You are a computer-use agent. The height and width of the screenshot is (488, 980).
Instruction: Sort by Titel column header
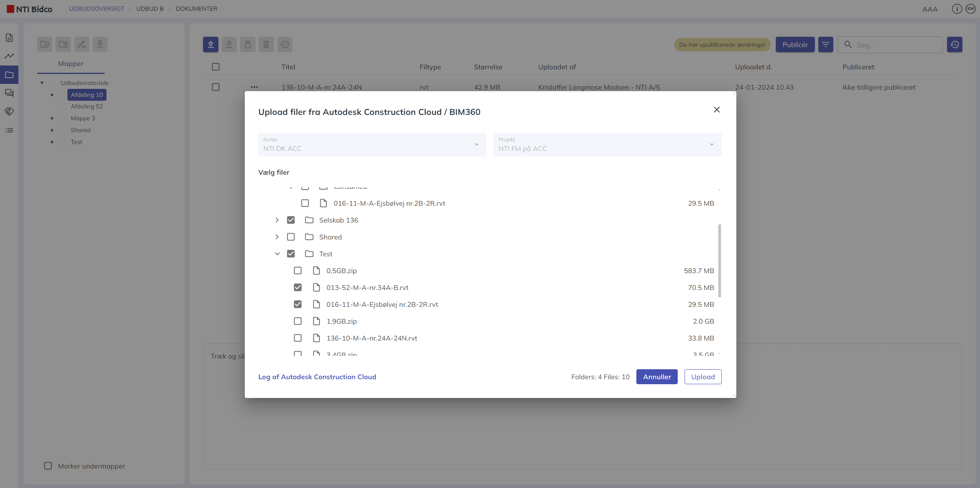[288, 67]
